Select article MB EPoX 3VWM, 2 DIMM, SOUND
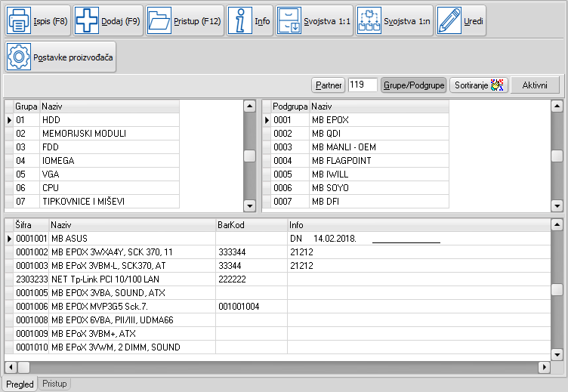 [x=278, y=347]
